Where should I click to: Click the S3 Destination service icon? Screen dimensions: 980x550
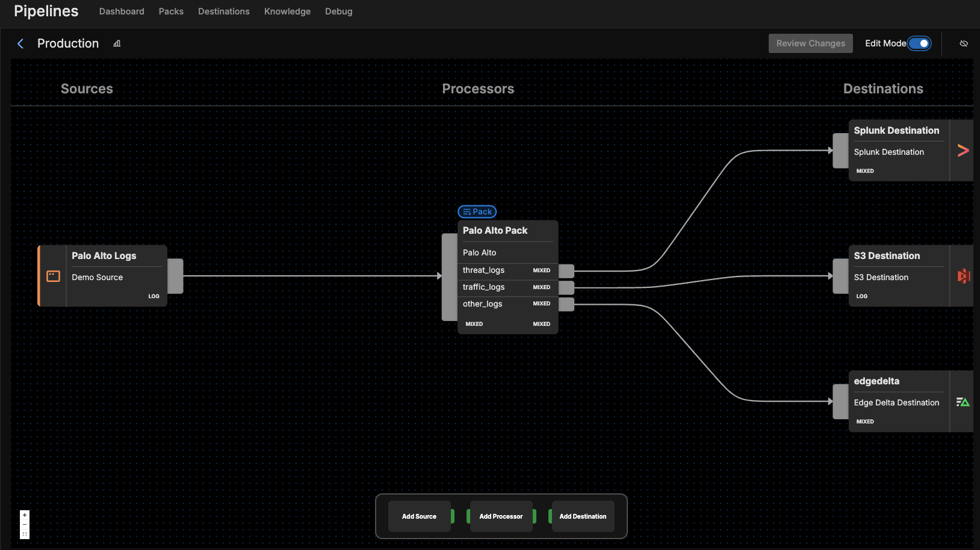963,276
